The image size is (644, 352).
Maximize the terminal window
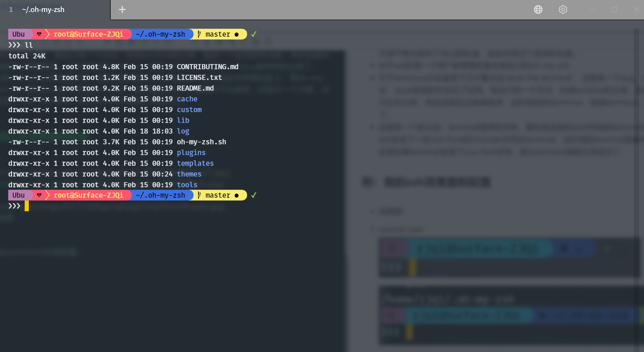(614, 9)
